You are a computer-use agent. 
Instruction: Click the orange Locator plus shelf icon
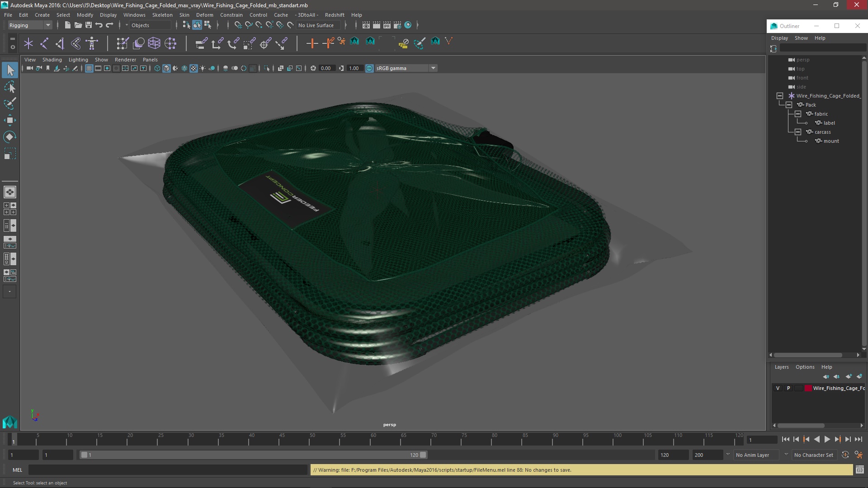[x=312, y=43]
